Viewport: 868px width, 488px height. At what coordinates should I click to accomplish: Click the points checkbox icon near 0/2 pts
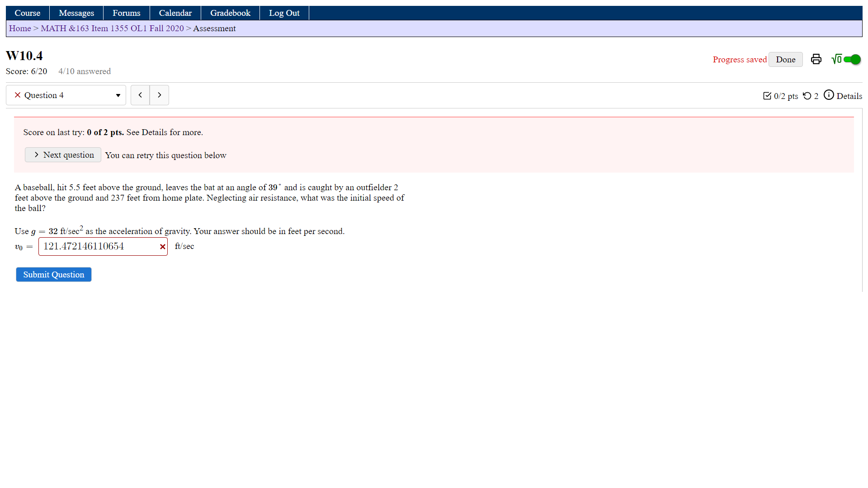point(767,96)
